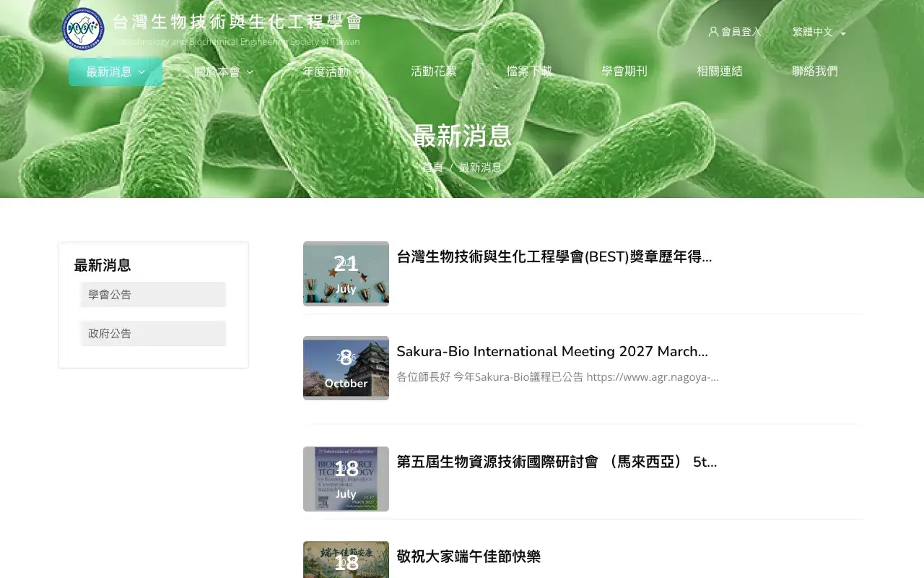Open the 相關連結 menu item
This screenshot has height=578, width=924.
(720, 72)
